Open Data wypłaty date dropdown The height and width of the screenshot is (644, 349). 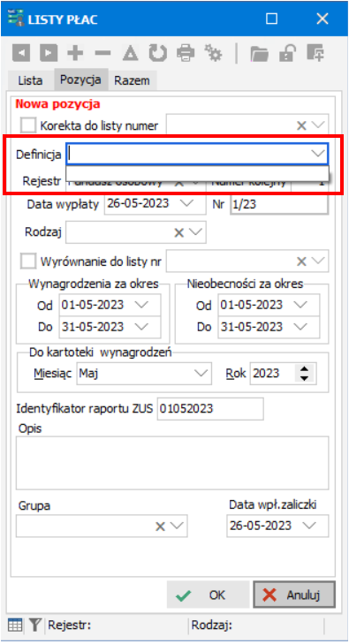coord(186,203)
